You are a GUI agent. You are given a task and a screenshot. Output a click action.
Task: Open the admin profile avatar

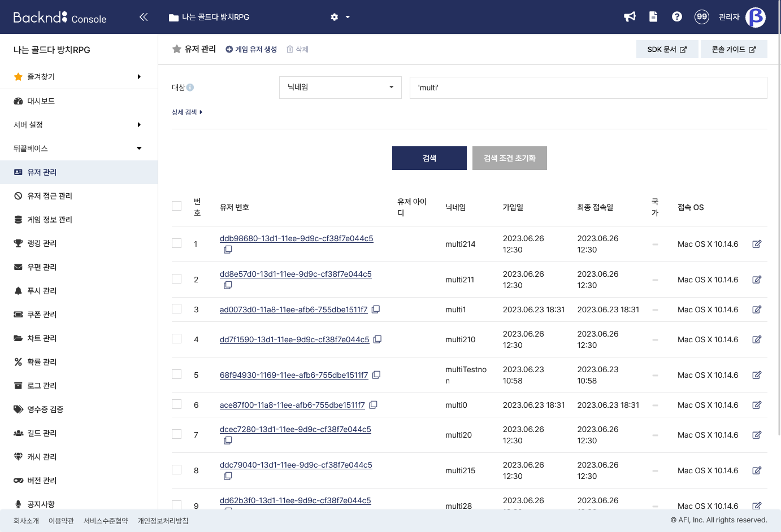click(x=756, y=17)
